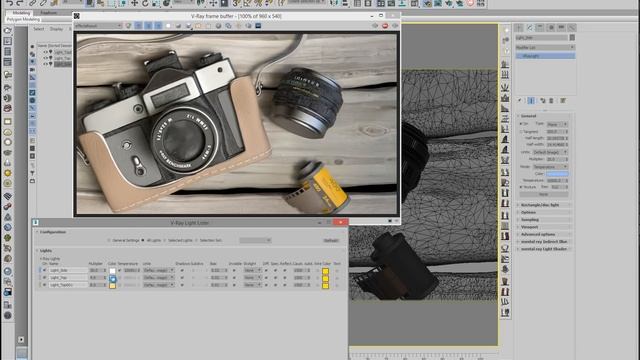
Task: Toggle On checkbox for Light_Side row
Action: [x=44, y=270]
